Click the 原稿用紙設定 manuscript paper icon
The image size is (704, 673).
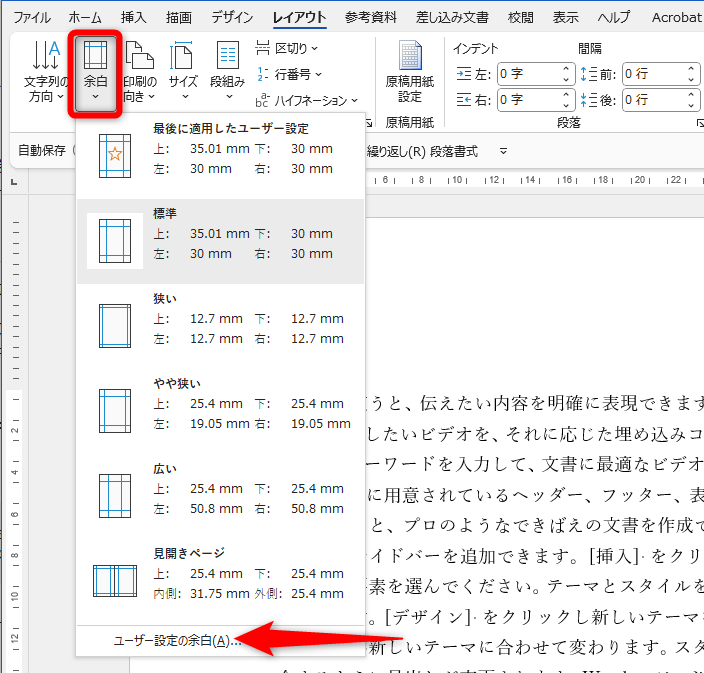coord(410,72)
